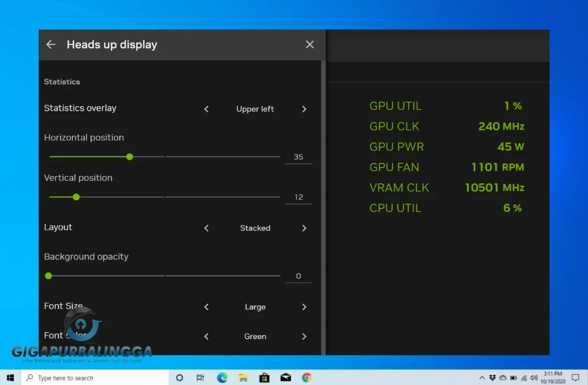Click the back arrow in Heads up display
This screenshot has width=588, height=385.
pyautogui.click(x=51, y=44)
